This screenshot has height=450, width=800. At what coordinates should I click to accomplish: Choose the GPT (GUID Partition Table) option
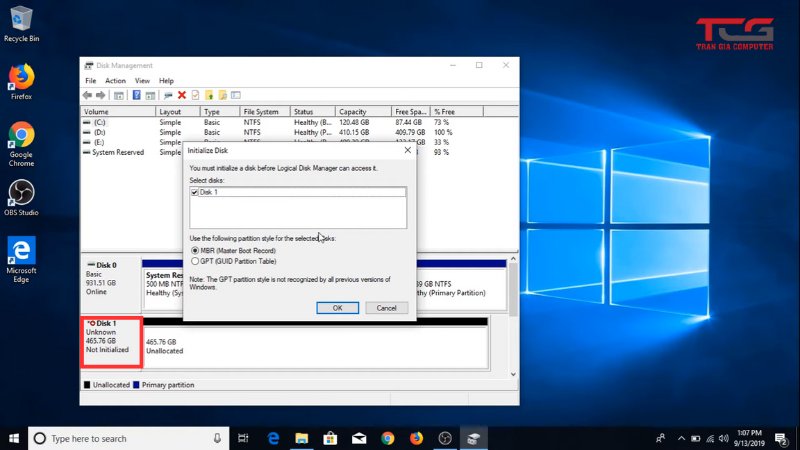coord(195,260)
